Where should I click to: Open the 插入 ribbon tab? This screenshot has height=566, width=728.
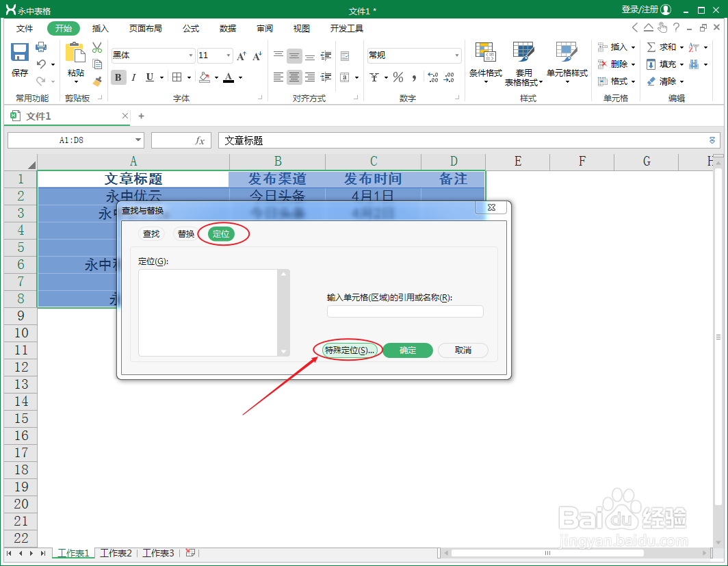click(x=100, y=28)
